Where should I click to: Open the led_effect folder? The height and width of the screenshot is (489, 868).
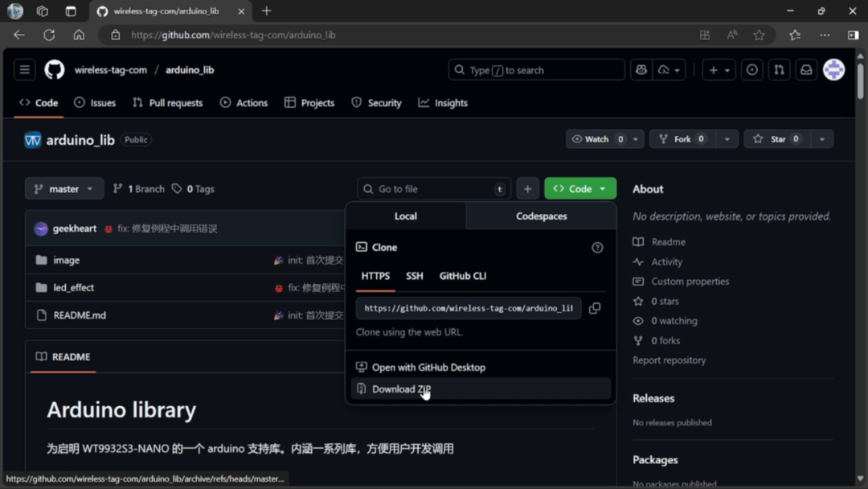click(x=74, y=287)
